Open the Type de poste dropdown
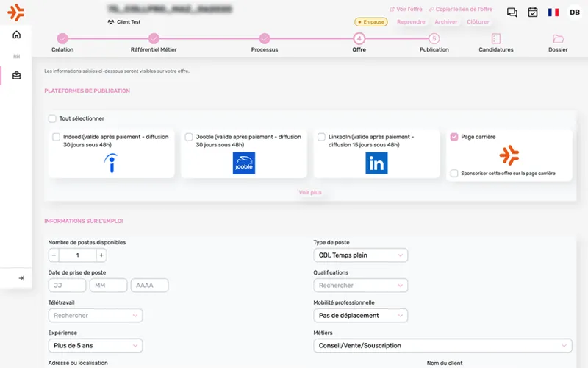Viewport: 588px width, 368px height. (360, 255)
